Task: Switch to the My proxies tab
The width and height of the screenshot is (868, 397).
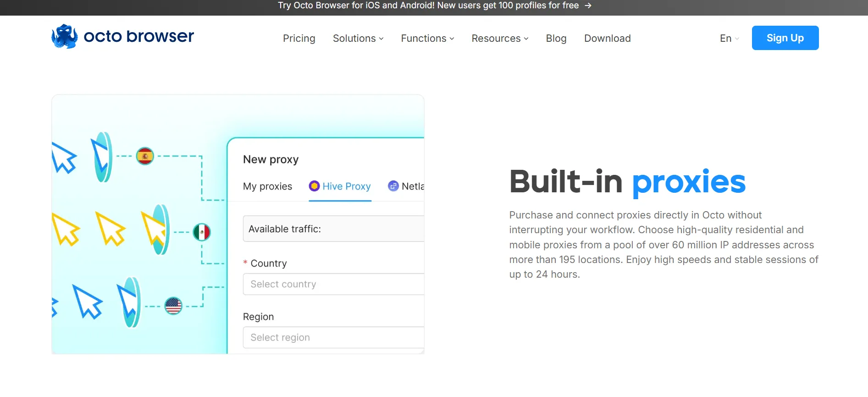Action: point(267,186)
